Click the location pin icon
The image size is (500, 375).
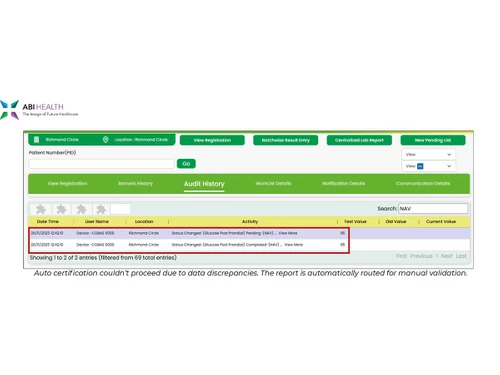[x=105, y=140]
